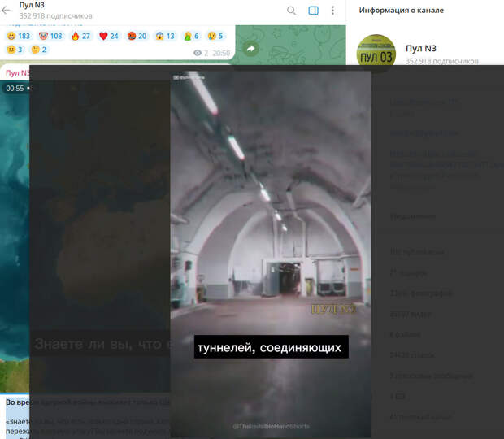The height and width of the screenshot is (439, 504).
Task: Add the cursing face reaction with 20
Action: click(x=137, y=36)
